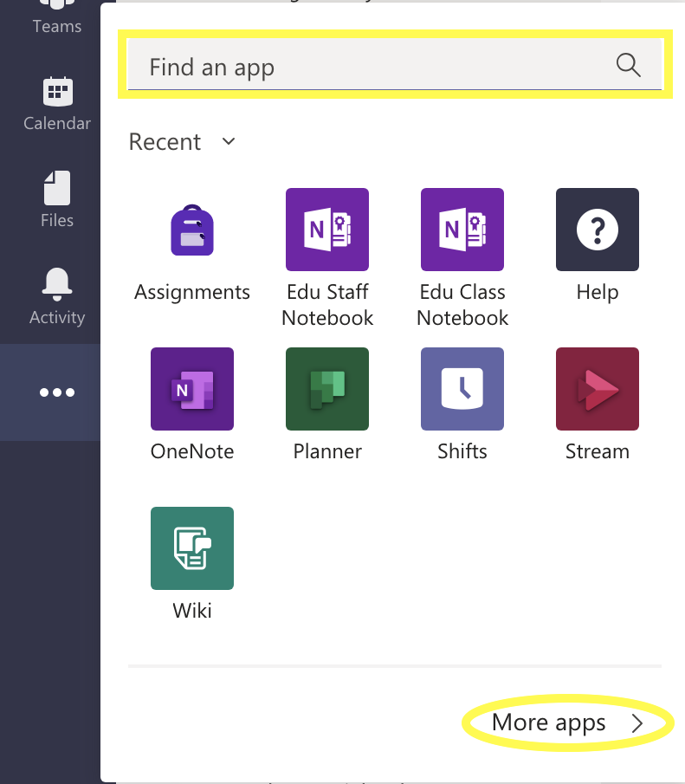Viewport: 685px width, 784px height.
Task: Click the chevron next to More apps
Action: [637, 723]
